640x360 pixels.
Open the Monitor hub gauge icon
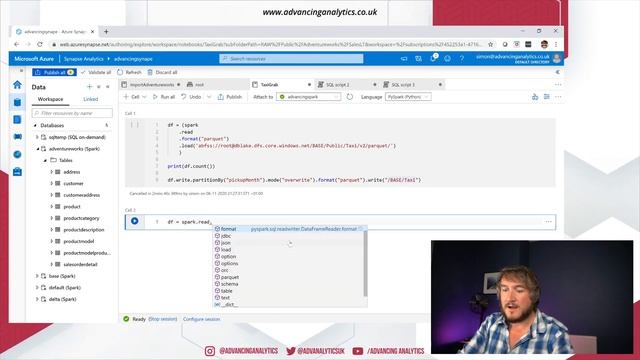[x=17, y=154]
